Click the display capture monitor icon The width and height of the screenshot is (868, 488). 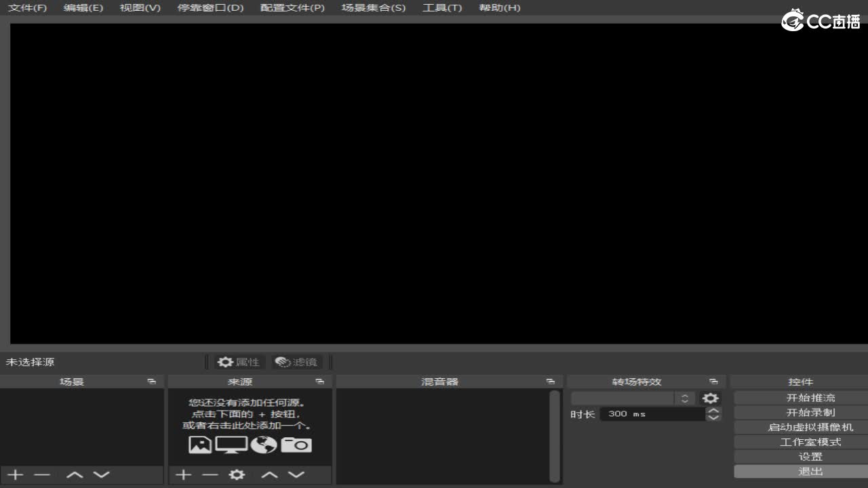[x=231, y=445]
